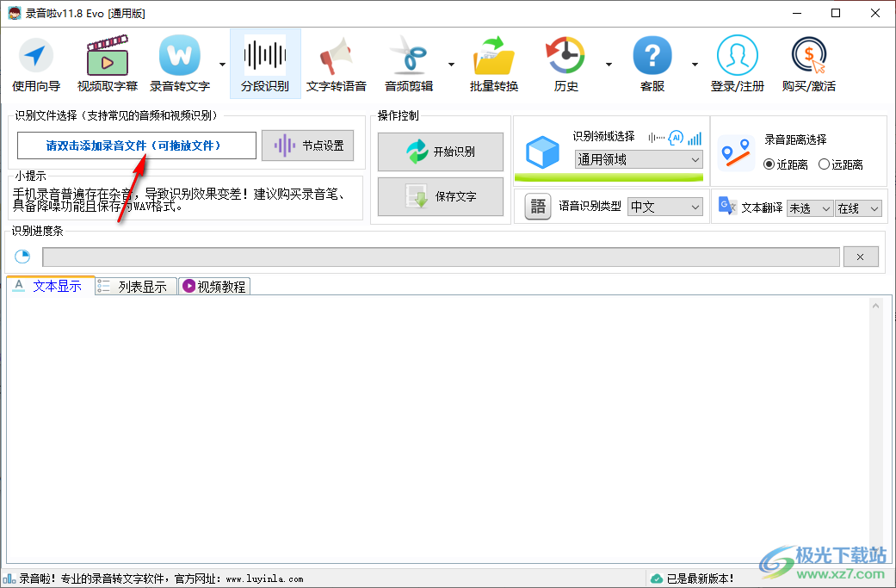Open 登录/注册 login or register
The image size is (896, 588).
737,64
